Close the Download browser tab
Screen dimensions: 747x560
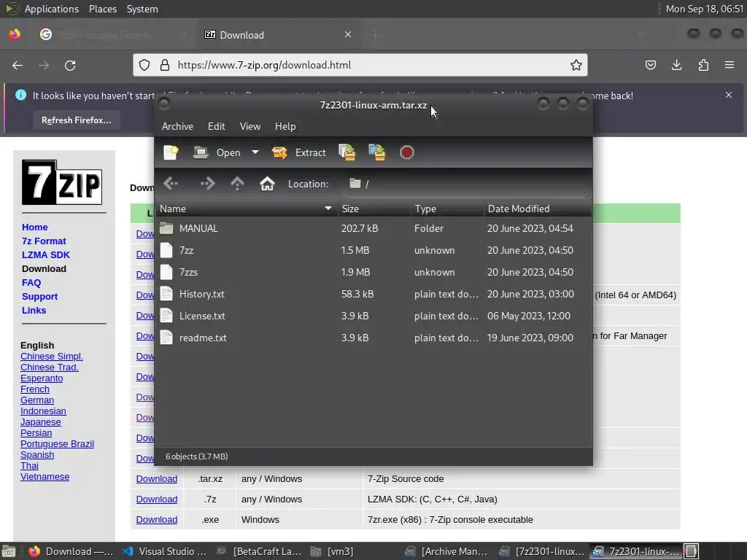pyautogui.click(x=348, y=34)
